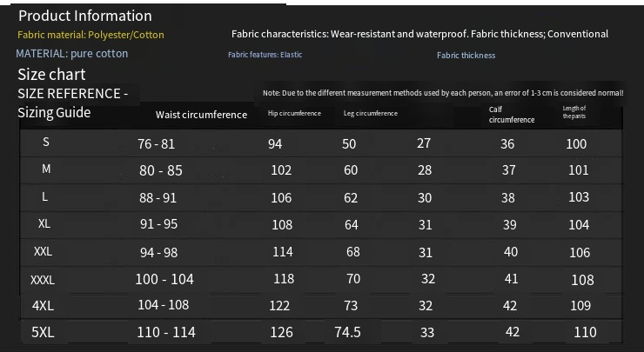The width and height of the screenshot is (644, 352).
Task: Click the yellow Fabric material: Polyester/Cotton text
Action: pos(91,36)
